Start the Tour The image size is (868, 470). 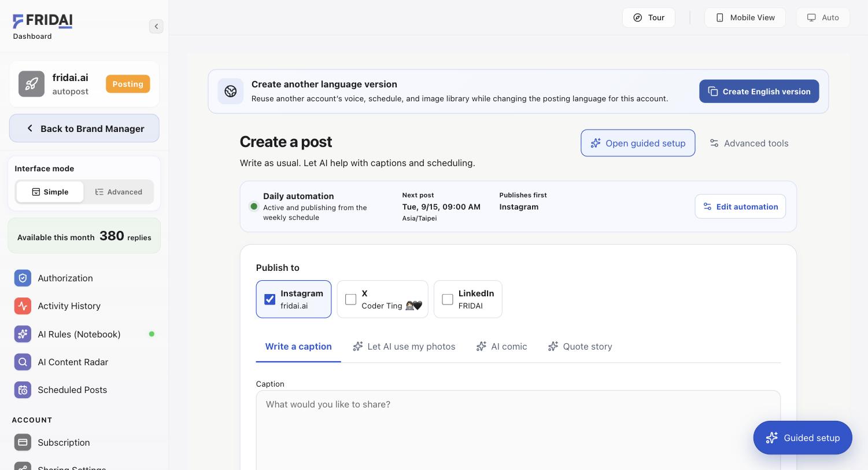point(649,17)
